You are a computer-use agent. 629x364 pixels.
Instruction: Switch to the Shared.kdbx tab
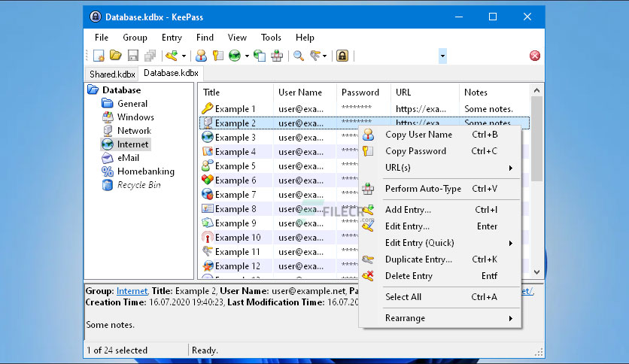[113, 74]
